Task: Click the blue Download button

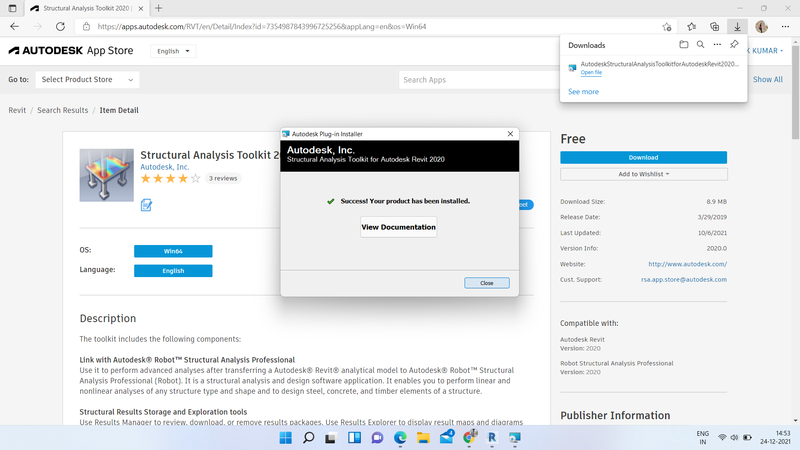Action: tap(643, 157)
